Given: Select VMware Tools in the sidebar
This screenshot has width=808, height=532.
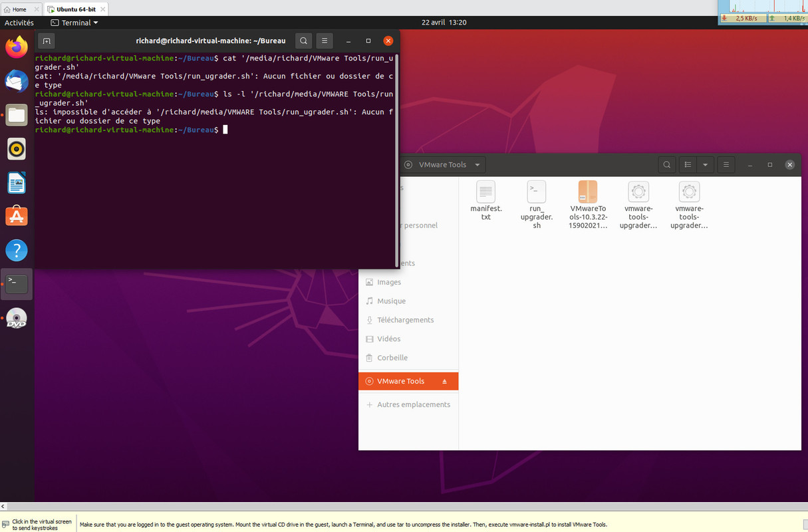Looking at the screenshot, I should coord(408,381).
